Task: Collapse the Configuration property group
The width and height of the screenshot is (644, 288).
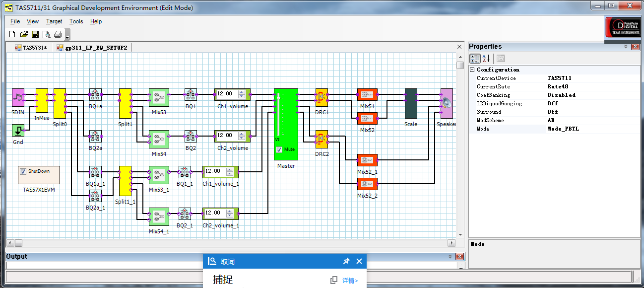Action: 472,70
